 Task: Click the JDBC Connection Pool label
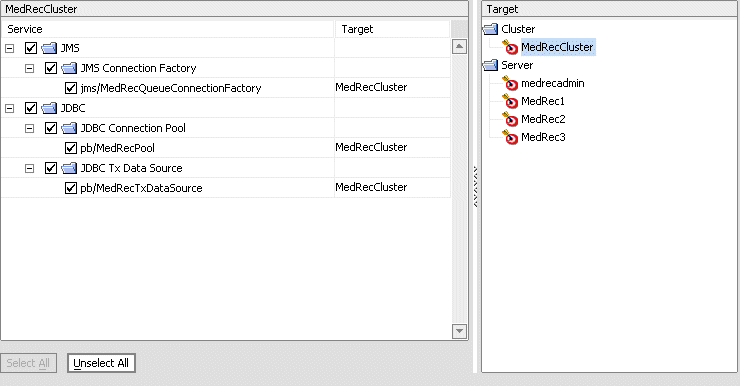tap(133, 128)
